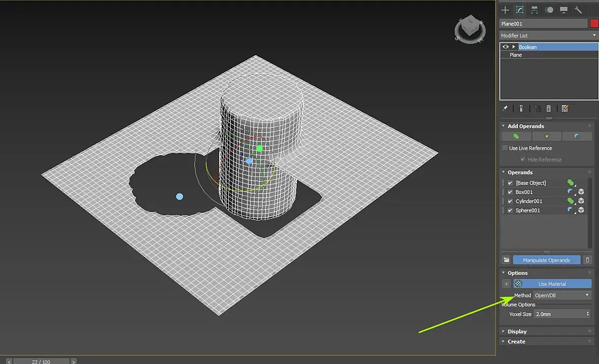Click green gizmo handle on cylinder

pyautogui.click(x=260, y=149)
